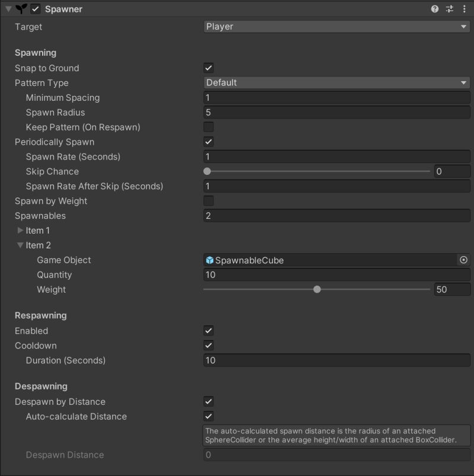Click the Weight slider handle
The width and height of the screenshot is (474, 476).
pos(317,289)
